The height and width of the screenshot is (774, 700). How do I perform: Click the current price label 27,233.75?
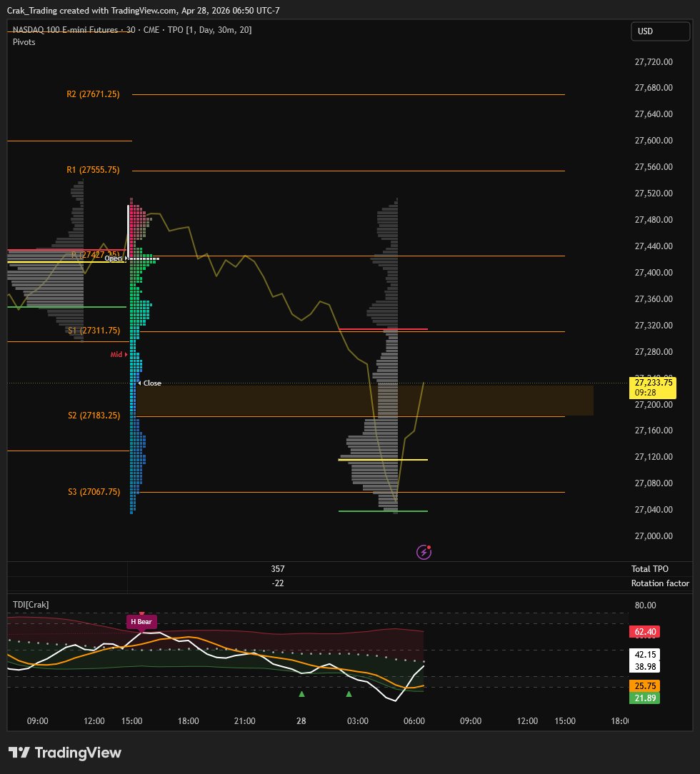click(x=653, y=383)
